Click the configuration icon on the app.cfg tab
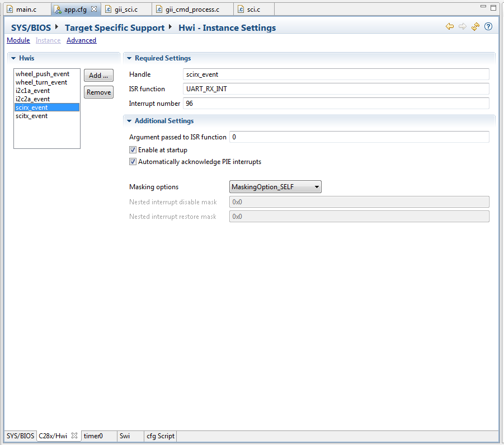The height and width of the screenshot is (445, 504). coord(56,9)
